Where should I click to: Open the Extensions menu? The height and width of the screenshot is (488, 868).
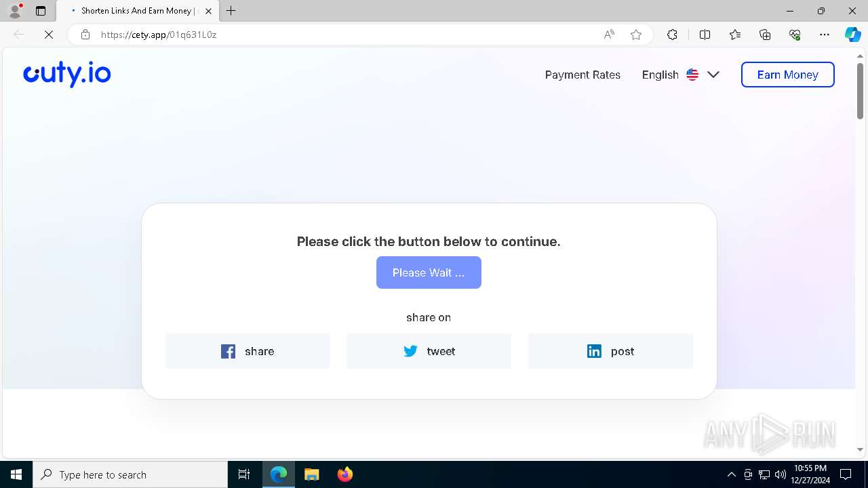[672, 35]
